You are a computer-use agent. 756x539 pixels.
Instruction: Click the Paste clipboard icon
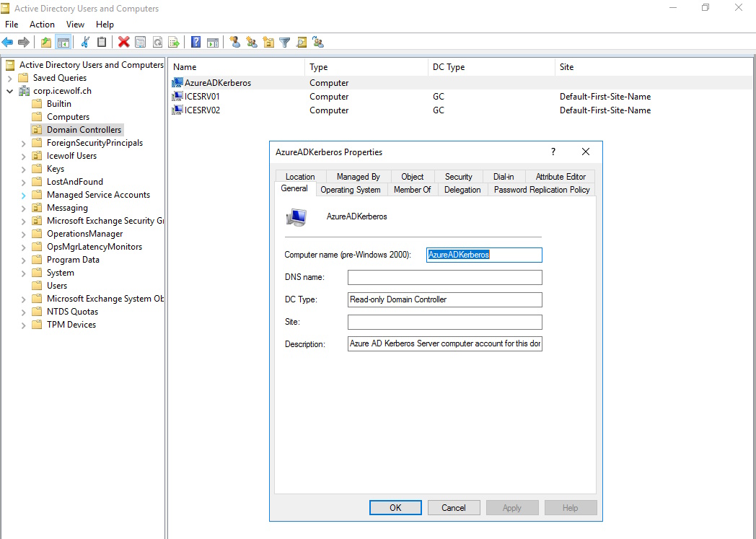[x=102, y=43]
